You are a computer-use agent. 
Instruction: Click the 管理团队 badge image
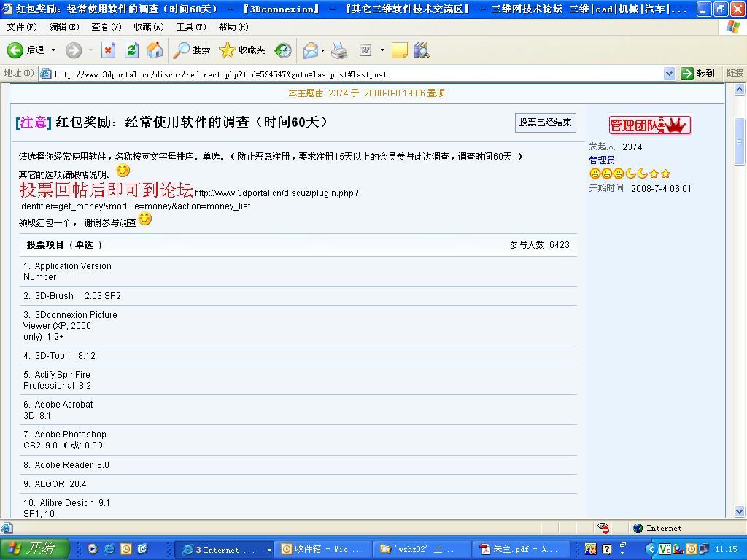(650, 125)
